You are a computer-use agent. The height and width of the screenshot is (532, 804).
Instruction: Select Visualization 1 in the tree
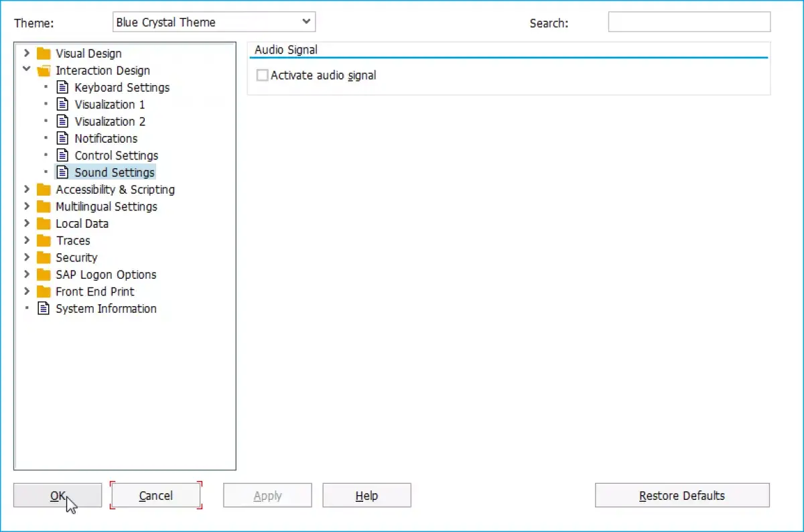click(x=110, y=105)
